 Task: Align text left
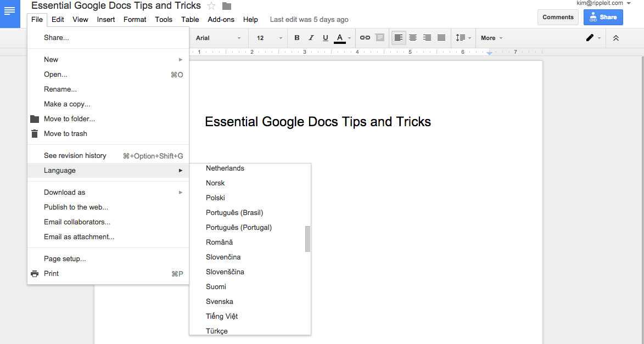point(399,38)
